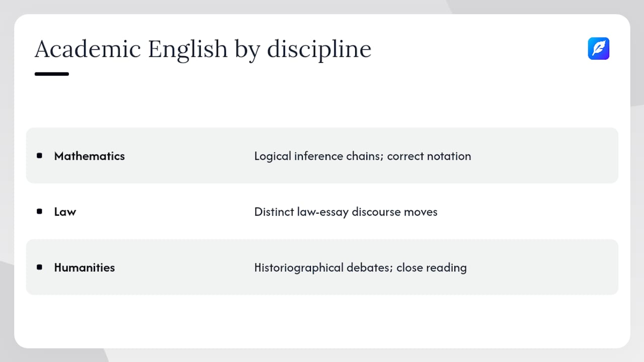Click the blue feather logo icon
Image resolution: width=644 pixels, height=362 pixels.
coord(599,49)
